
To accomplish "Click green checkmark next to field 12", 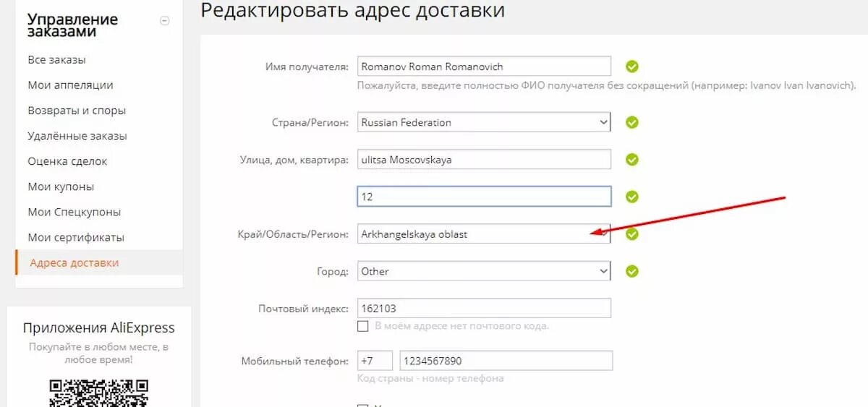I will pos(632,197).
